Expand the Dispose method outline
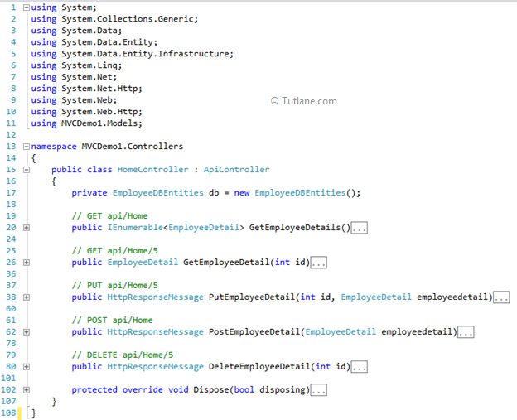The width and height of the screenshot is (517, 420). [27, 390]
